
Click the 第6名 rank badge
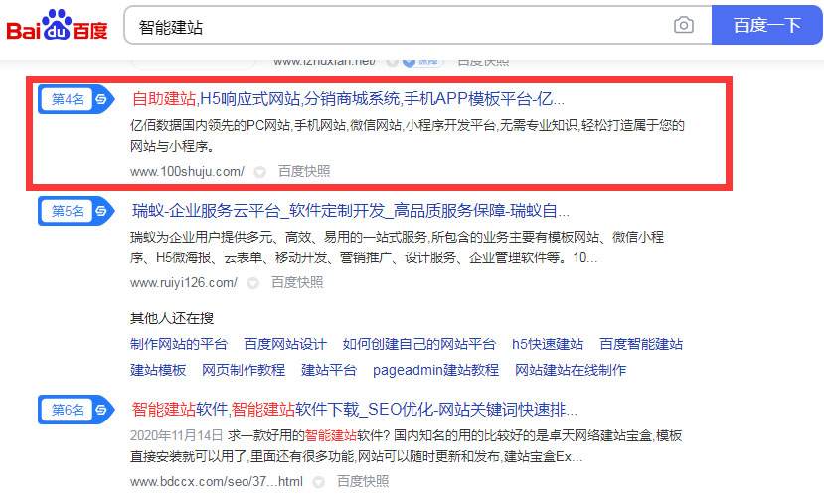click(x=77, y=410)
